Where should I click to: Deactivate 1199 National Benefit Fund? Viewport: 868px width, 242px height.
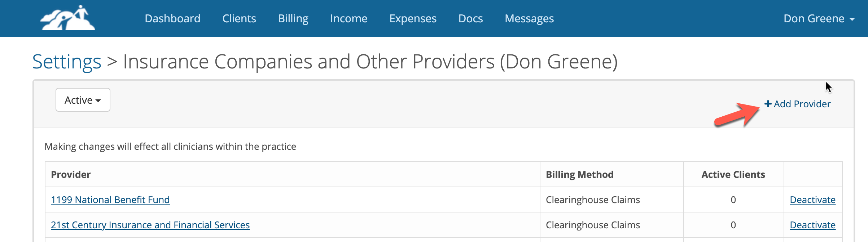click(x=812, y=200)
